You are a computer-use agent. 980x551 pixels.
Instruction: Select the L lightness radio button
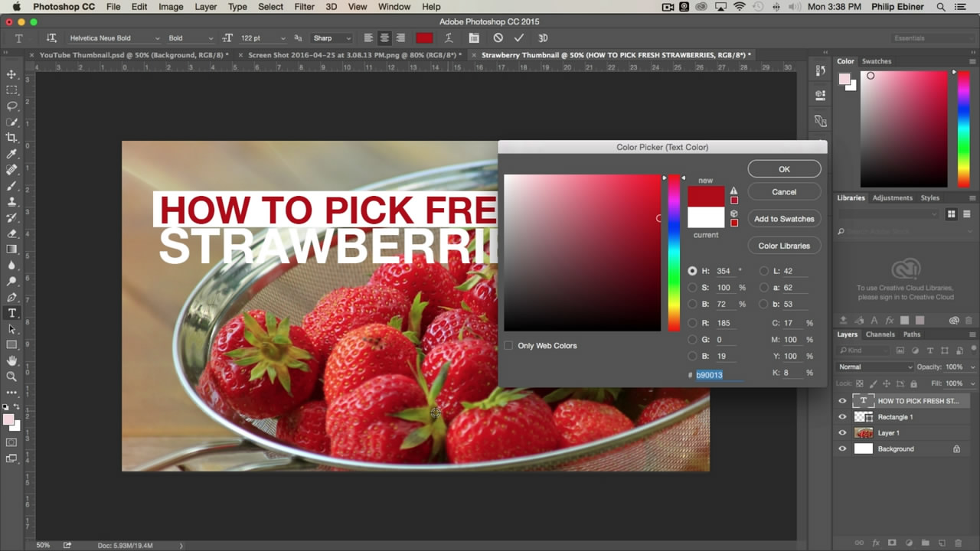pyautogui.click(x=763, y=271)
